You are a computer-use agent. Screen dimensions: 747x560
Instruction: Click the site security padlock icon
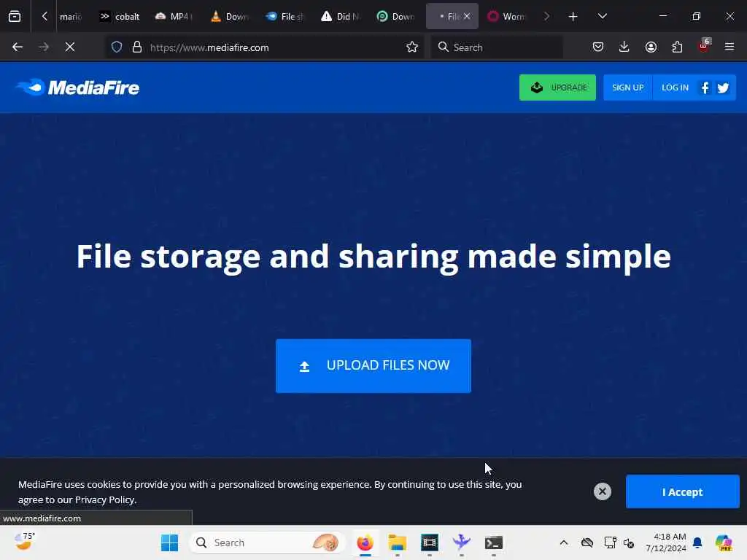[x=137, y=47]
